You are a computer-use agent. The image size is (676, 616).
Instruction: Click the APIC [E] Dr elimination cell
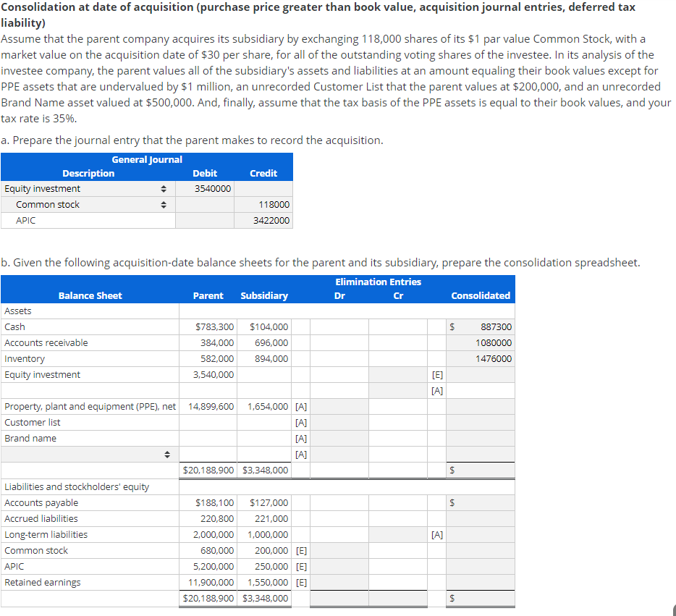click(337, 566)
